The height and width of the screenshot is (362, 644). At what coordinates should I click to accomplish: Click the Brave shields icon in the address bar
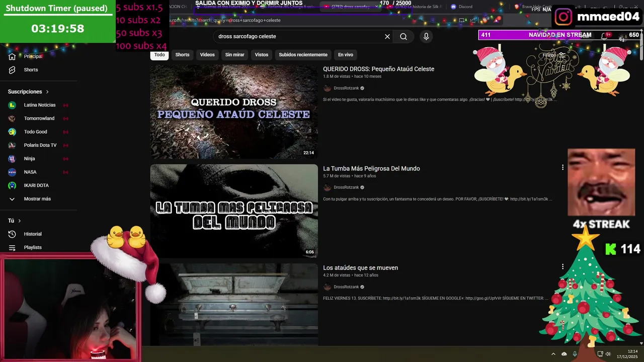[485, 20]
